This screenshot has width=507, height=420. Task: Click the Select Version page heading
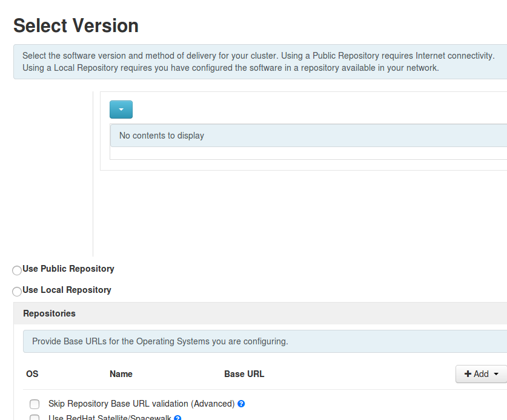[76, 25]
